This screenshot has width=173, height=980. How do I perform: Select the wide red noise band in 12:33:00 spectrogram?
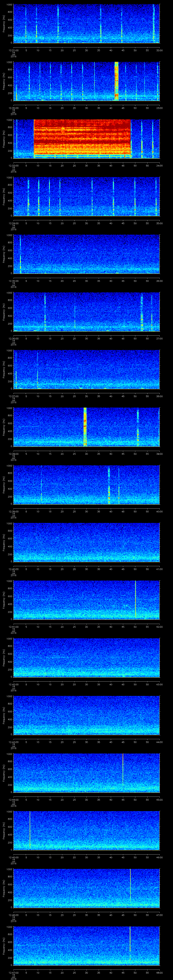(82, 139)
